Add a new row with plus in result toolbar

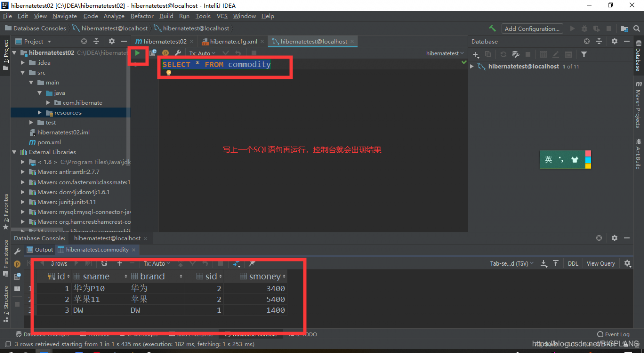[x=119, y=263]
